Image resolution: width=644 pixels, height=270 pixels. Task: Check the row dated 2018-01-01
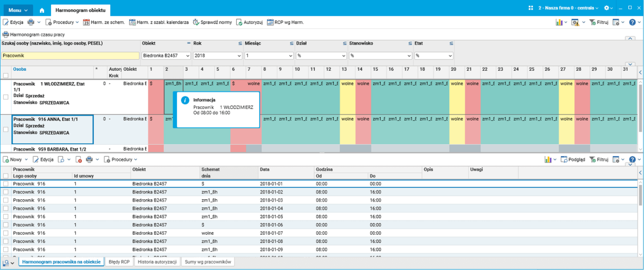(6, 184)
